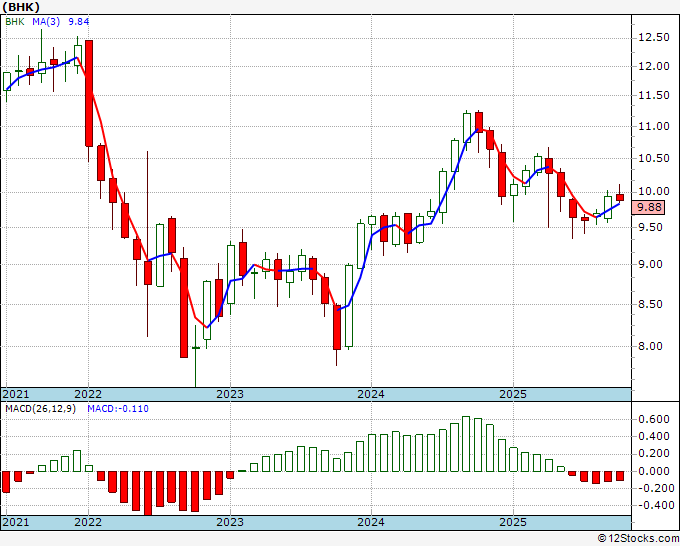
Task: Click the BHK legend label
Action: (x=15, y=22)
